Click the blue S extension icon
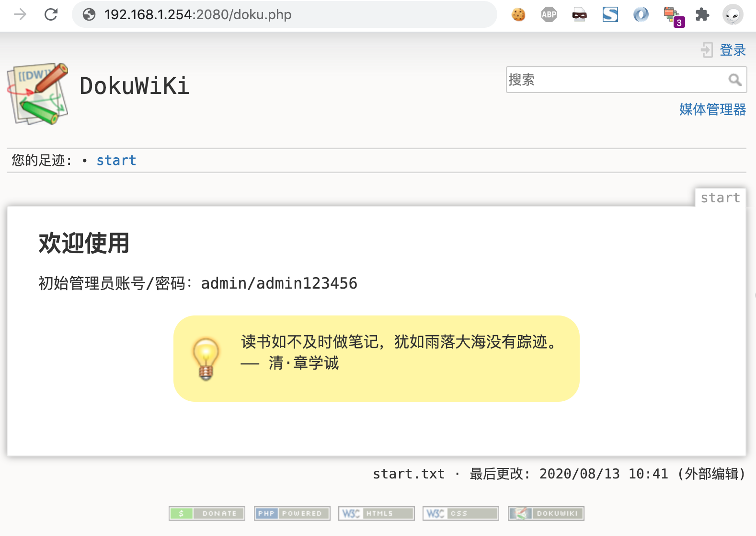Viewport: 756px width, 536px height. [610, 15]
